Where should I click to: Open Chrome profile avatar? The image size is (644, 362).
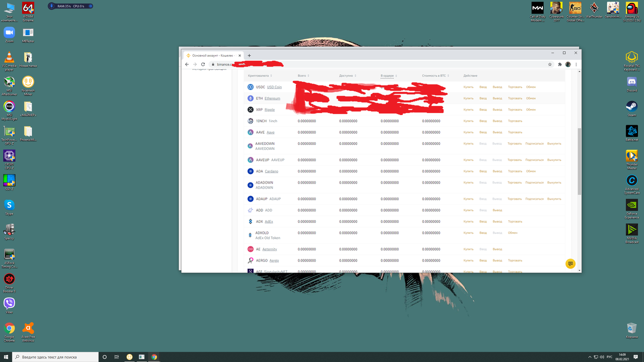(x=568, y=64)
